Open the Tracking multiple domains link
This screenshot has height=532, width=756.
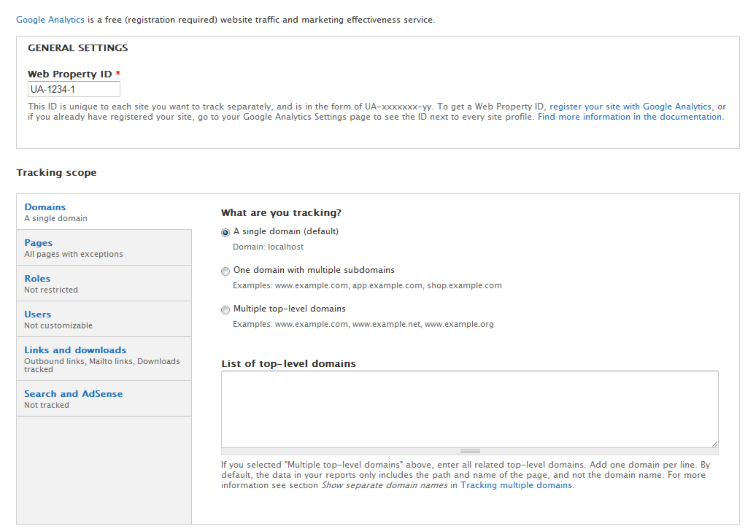[x=516, y=485]
